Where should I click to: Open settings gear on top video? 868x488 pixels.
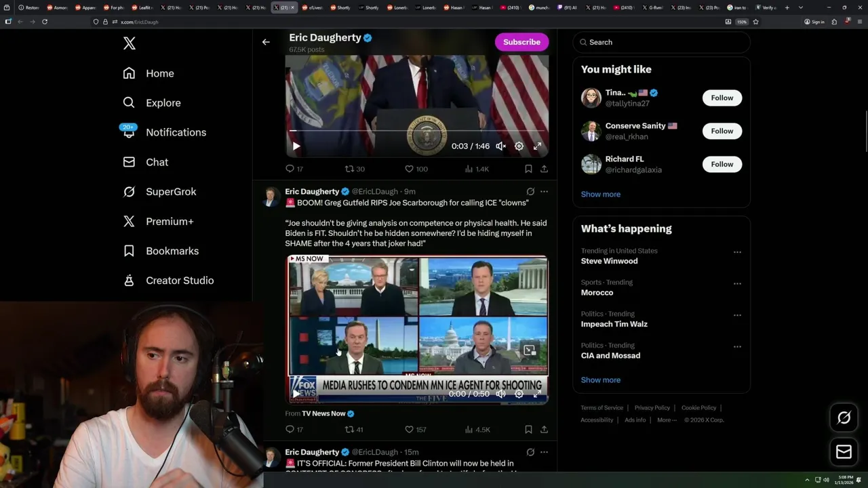519,146
